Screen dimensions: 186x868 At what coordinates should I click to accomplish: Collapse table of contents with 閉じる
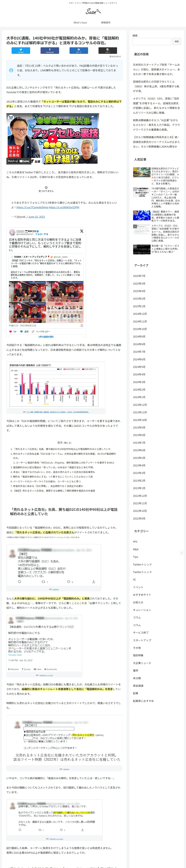68,443
